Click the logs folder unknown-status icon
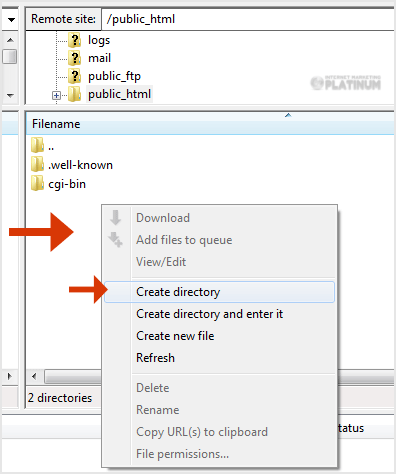 pos(75,40)
